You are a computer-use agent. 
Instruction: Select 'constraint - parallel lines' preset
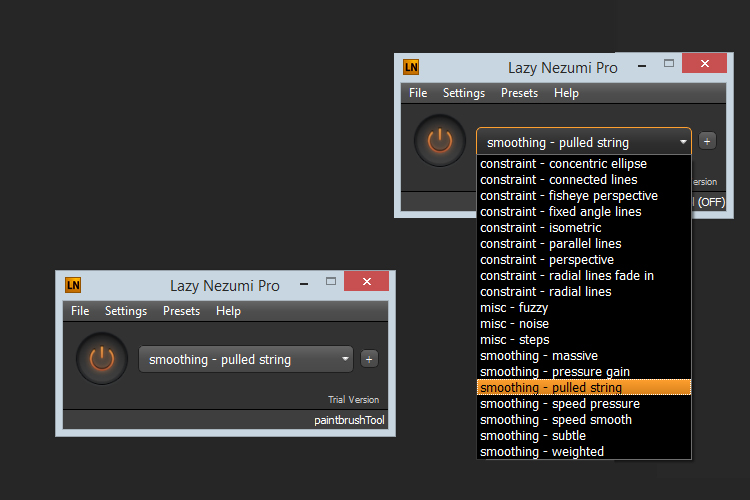pos(584,244)
